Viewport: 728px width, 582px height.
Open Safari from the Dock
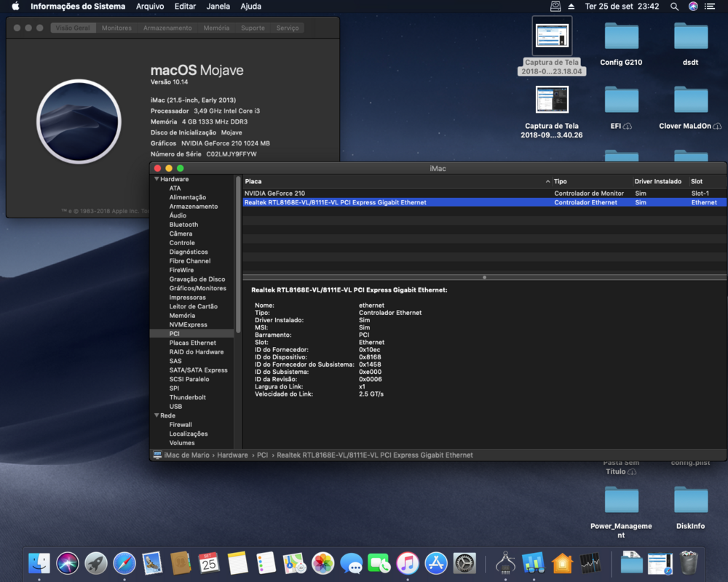[x=124, y=562]
